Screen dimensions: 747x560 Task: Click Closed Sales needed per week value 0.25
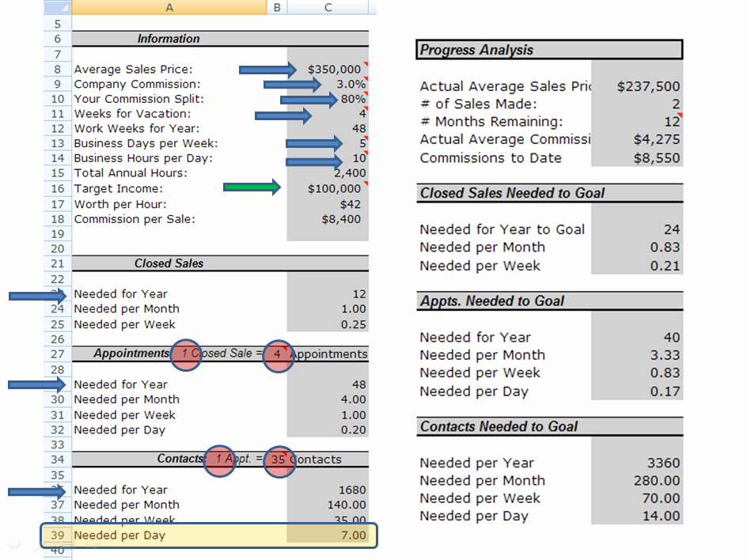[328, 324]
